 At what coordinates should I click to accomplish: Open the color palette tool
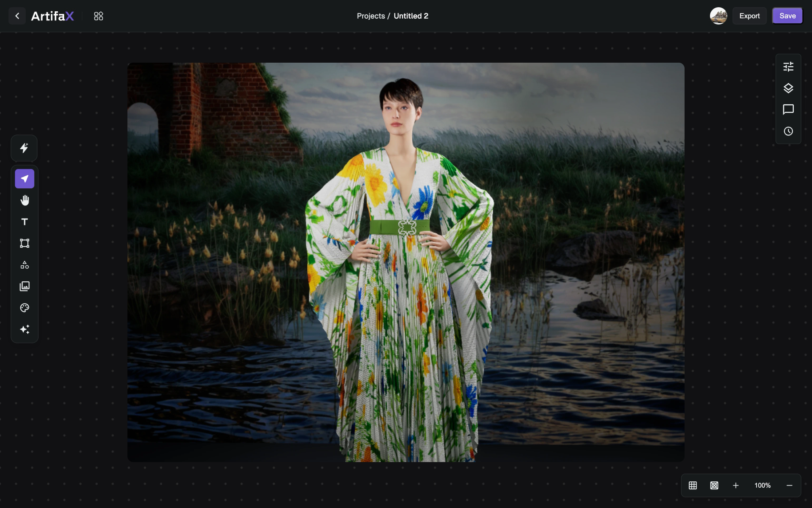click(24, 308)
